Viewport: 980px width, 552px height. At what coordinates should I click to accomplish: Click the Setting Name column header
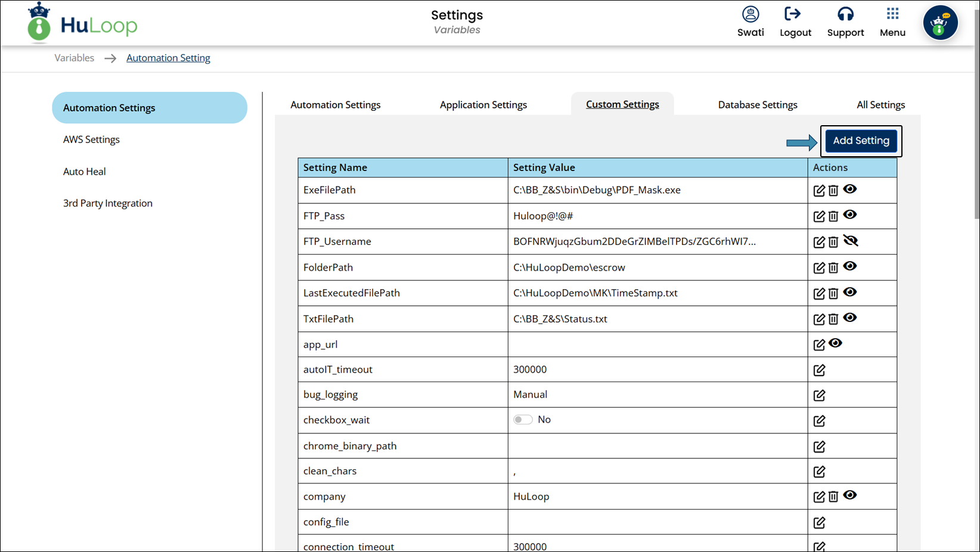(x=403, y=168)
